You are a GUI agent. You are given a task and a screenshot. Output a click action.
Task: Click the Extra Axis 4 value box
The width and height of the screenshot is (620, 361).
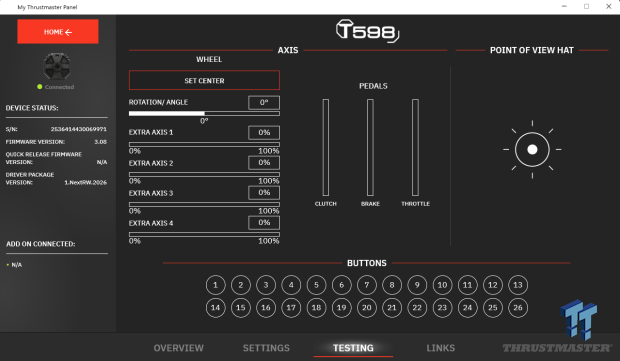click(264, 223)
